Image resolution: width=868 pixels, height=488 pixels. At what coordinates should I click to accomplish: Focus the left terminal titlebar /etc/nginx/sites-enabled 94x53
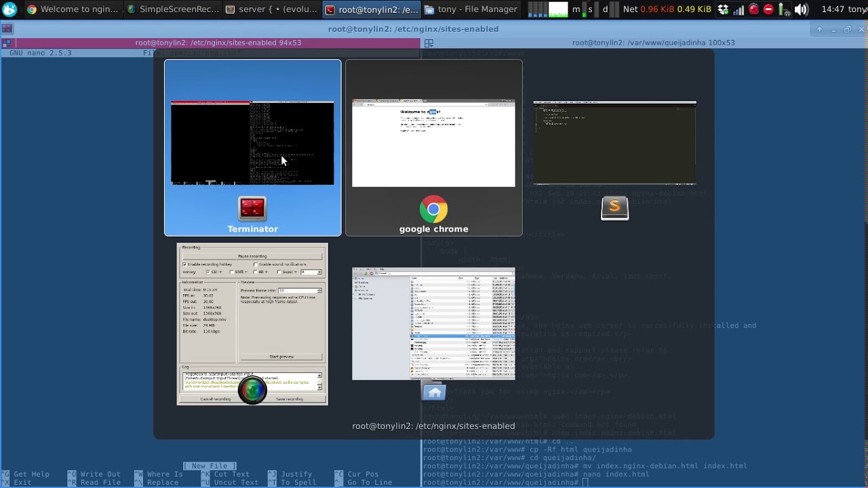click(x=218, y=43)
